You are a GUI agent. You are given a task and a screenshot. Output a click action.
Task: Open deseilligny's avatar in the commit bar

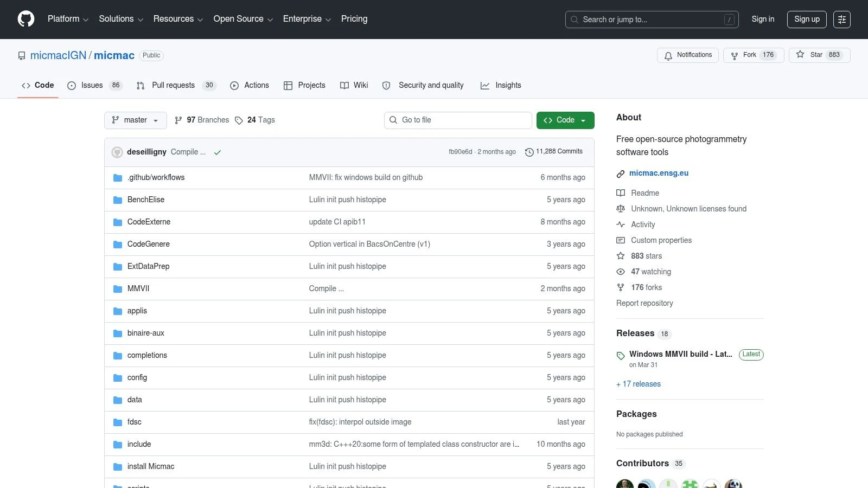point(117,152)
